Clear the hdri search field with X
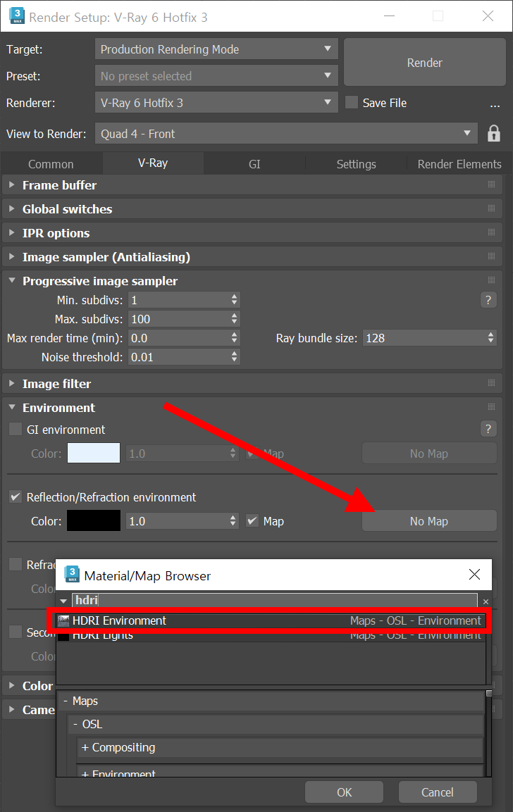 click(x=486, y=601)
